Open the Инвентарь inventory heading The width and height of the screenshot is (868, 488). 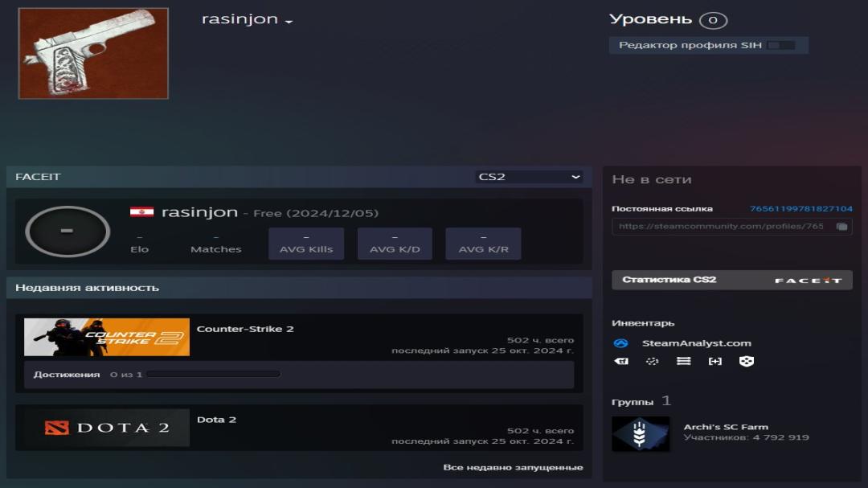click(x=643, y=323)
